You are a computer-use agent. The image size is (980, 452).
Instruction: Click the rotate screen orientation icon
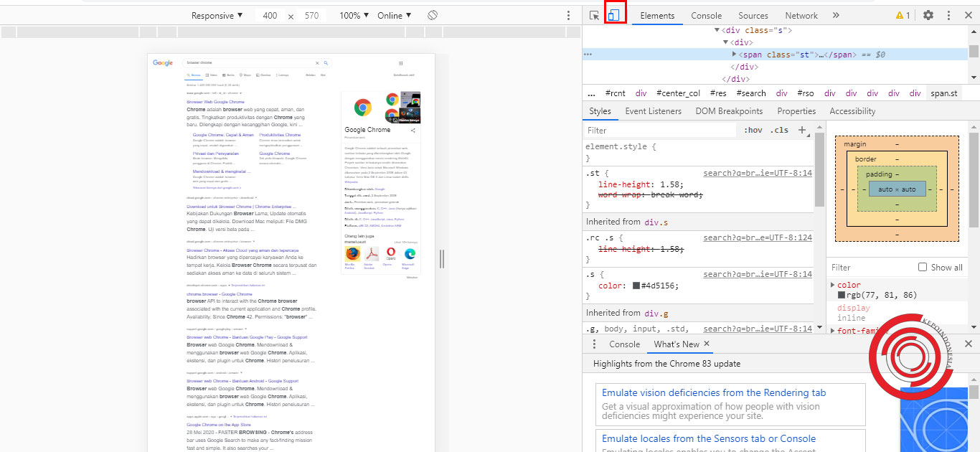(x=433, y=15)
